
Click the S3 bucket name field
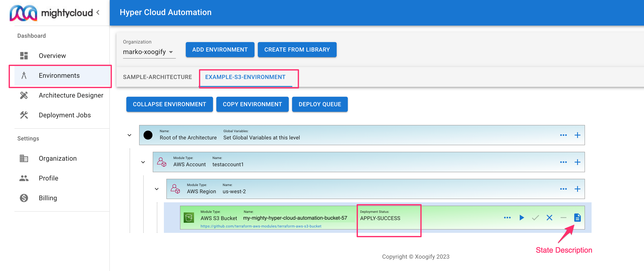click(x=295, y=218)
